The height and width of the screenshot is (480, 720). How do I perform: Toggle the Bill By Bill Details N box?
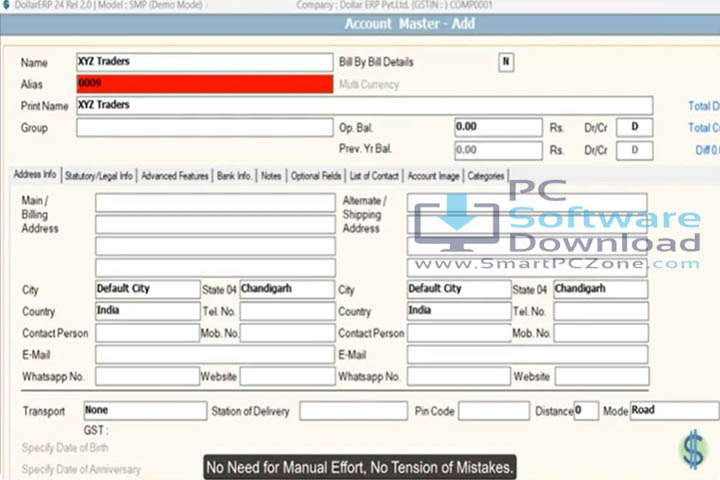click(x=506, y=62)
